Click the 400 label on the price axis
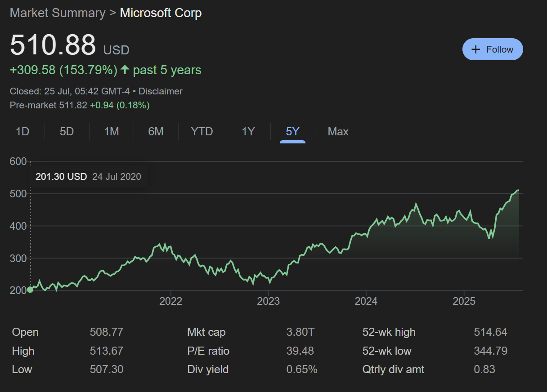Image resolution: width=547 pixels, height=392 pixels. (18, 226)
